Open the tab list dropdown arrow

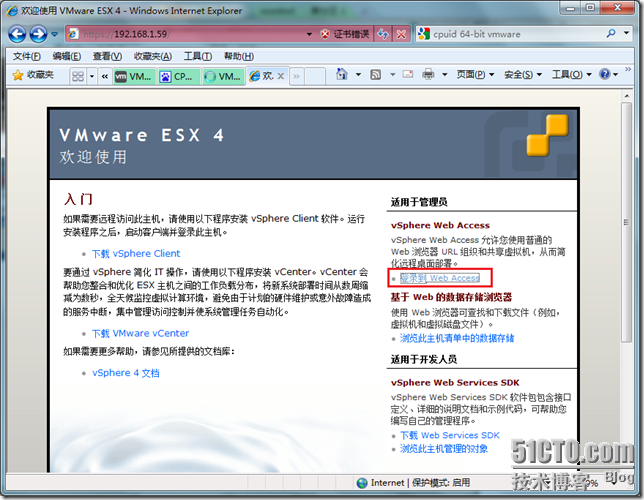pos(92,76)
